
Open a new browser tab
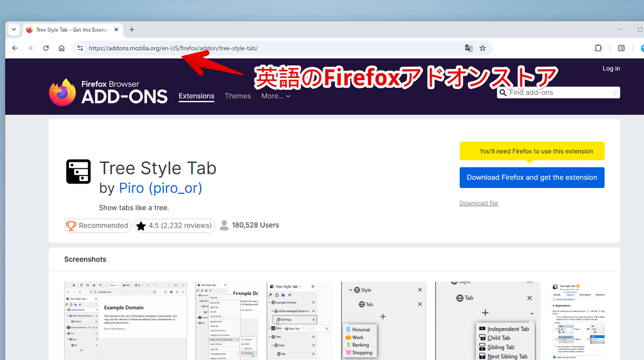[x=132, y=30]
